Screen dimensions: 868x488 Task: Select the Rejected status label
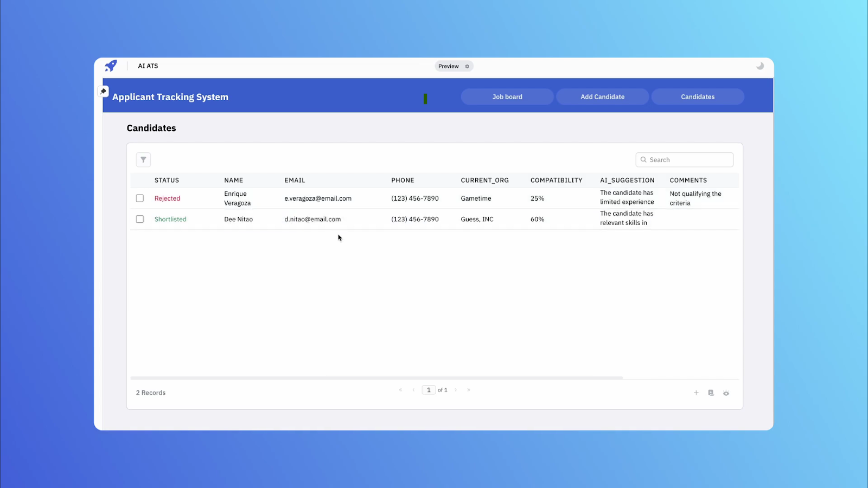167,198
